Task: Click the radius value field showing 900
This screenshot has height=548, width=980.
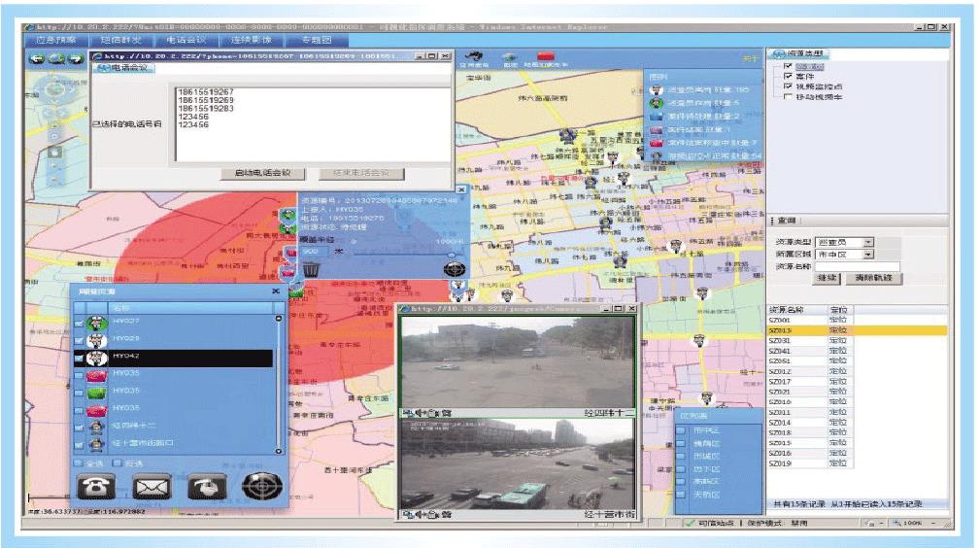Action: coord(315,251)
